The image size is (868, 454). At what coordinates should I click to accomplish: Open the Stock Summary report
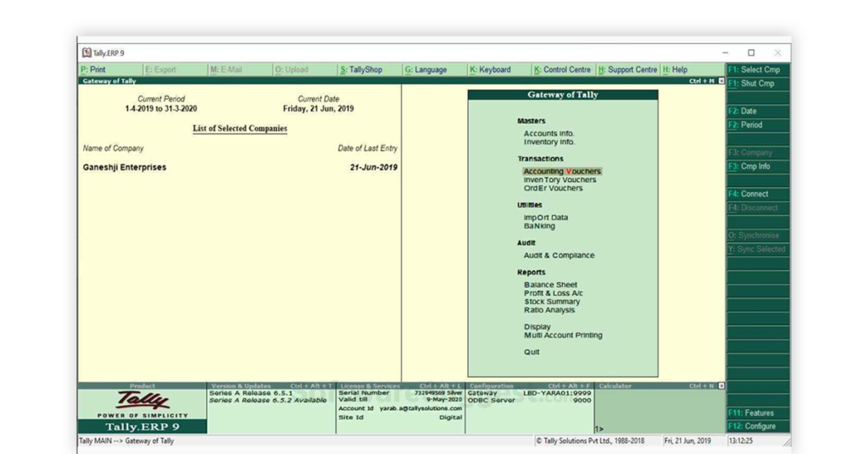[552, 302]
